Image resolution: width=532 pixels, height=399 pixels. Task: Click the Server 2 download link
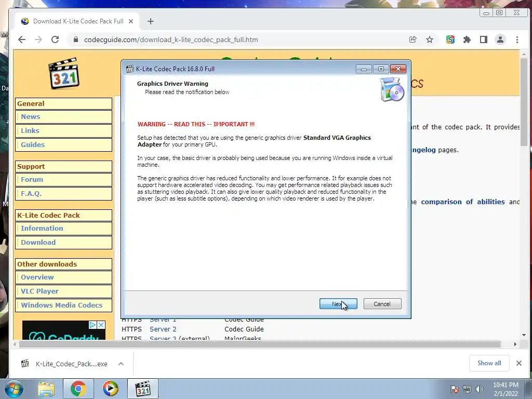[163, 329]
